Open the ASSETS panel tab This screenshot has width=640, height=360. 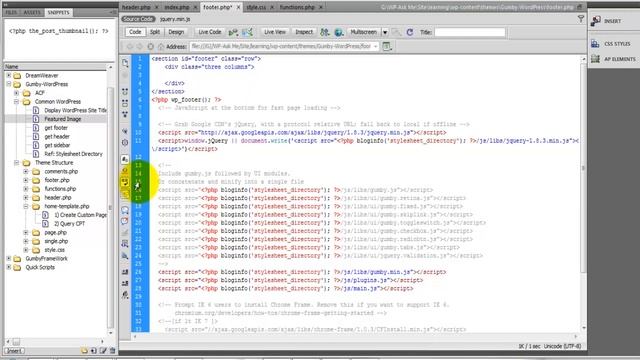tap(32, 13)
